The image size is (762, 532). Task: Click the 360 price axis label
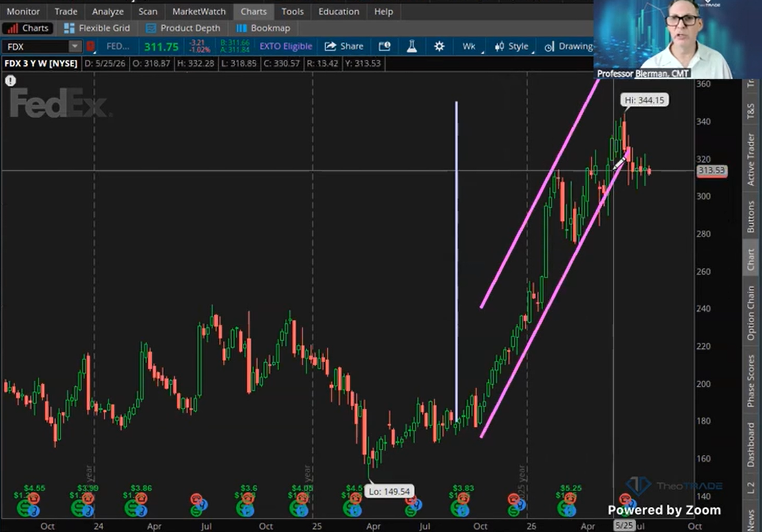(703, 84)
